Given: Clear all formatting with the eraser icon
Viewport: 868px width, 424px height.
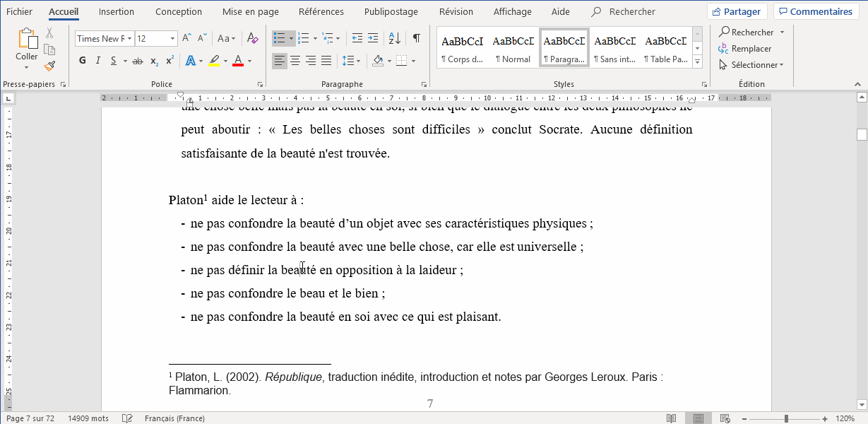Looking at the screenshot, I should (x=253, y=38).
